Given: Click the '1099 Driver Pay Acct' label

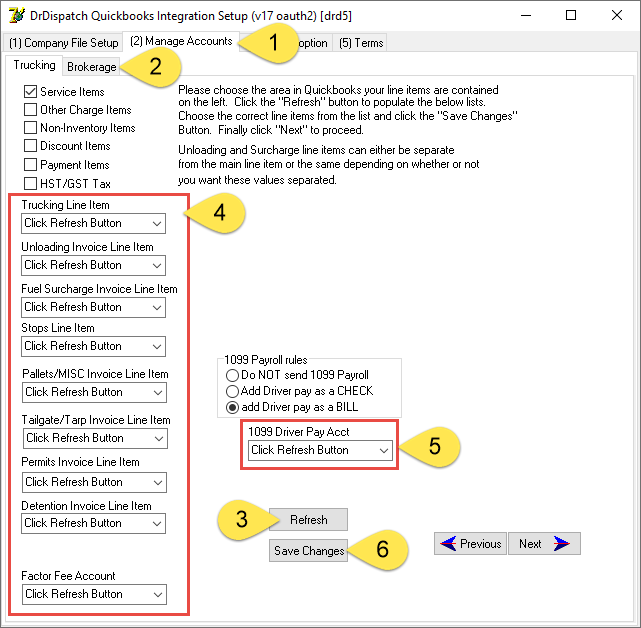Looking at the screenshot, I should click(x=299, y=432).
